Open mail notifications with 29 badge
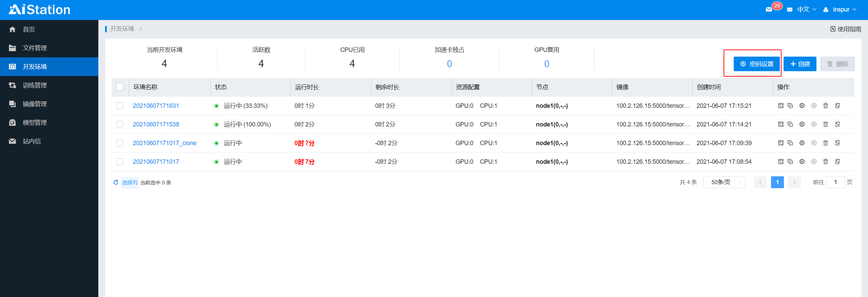 click(769, 9)
